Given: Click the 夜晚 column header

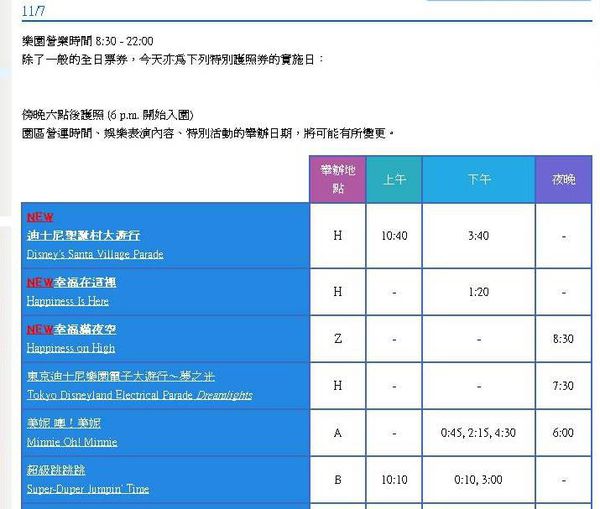Looking at the screenshot, I should click(564, 179).
